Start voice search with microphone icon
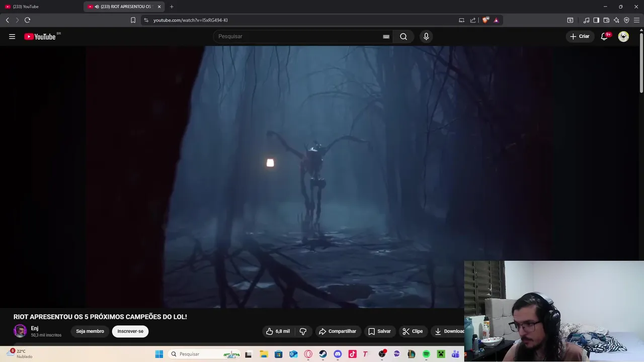This screenshot has width=644, height=362. pos(426,36)
